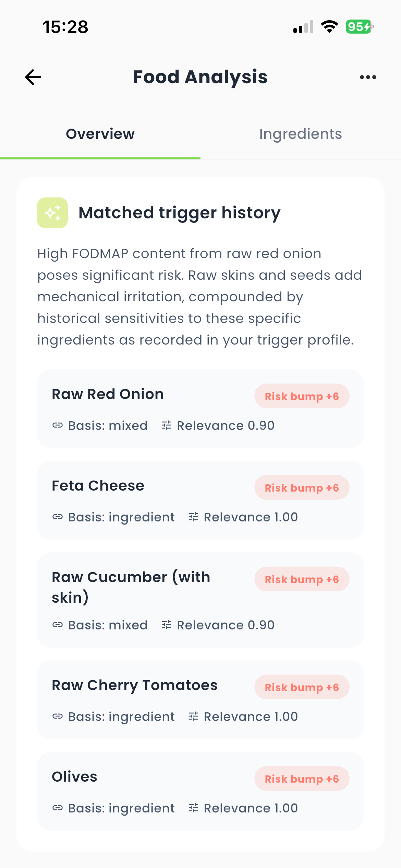Image resolution: width=401 pixels, height=868 pixels.
Task: Switch to the Ingredients tab
Action: pyautogui.click(x=301, y=134)
